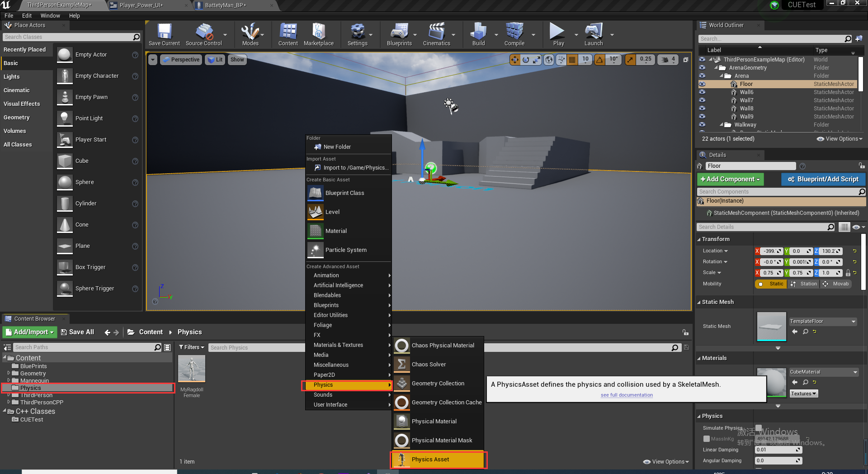Select the translate gizmo mode in viewport
This screenshot has height=474, width=868.
pos(515,60)
